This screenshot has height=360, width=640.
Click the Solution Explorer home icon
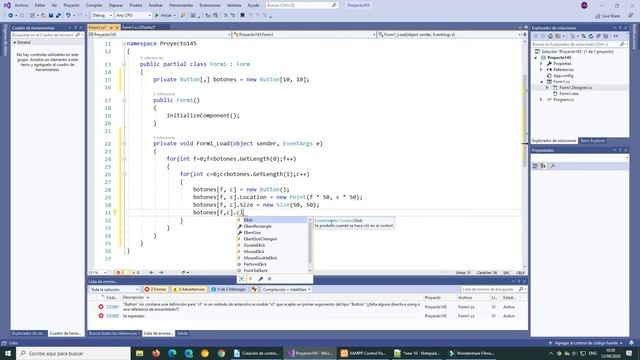(x=550, y=36)
